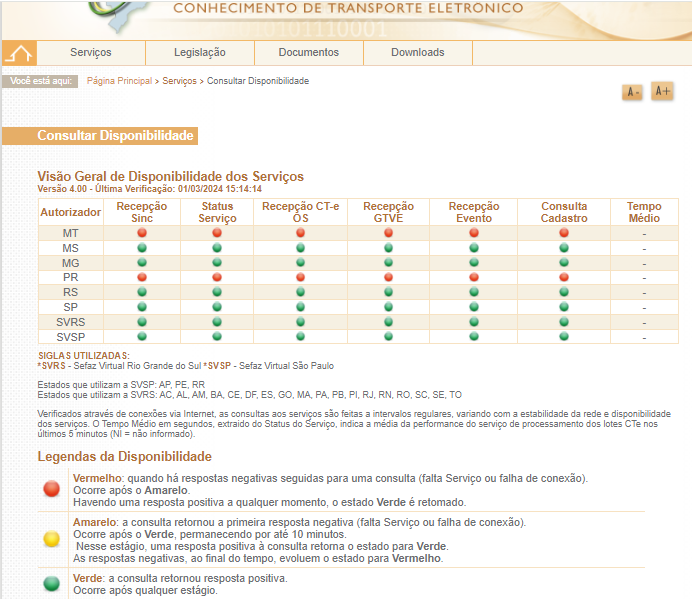This screenshot has height=599, width=692.
Task: Select the Autorizador column header
Action: [71, 212]
